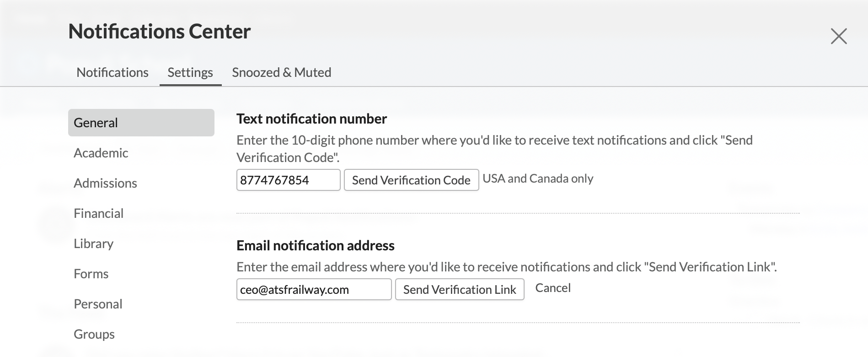Click the Notifications Center heading
The height and width of the screenshot is (357, 868).
tap(160, 32)
